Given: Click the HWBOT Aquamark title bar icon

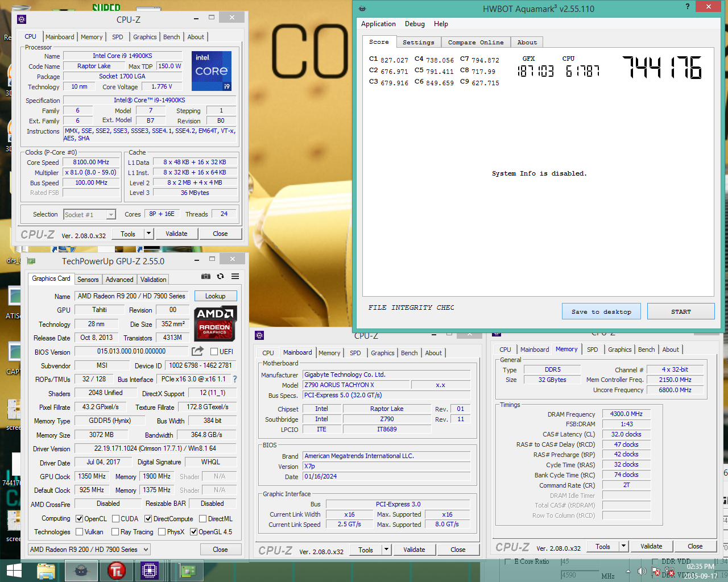Looking at the screenshot, I should tap(363, 9).
